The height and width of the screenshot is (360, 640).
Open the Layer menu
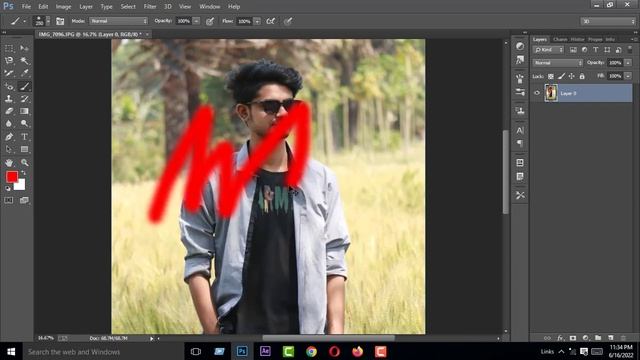86,7
